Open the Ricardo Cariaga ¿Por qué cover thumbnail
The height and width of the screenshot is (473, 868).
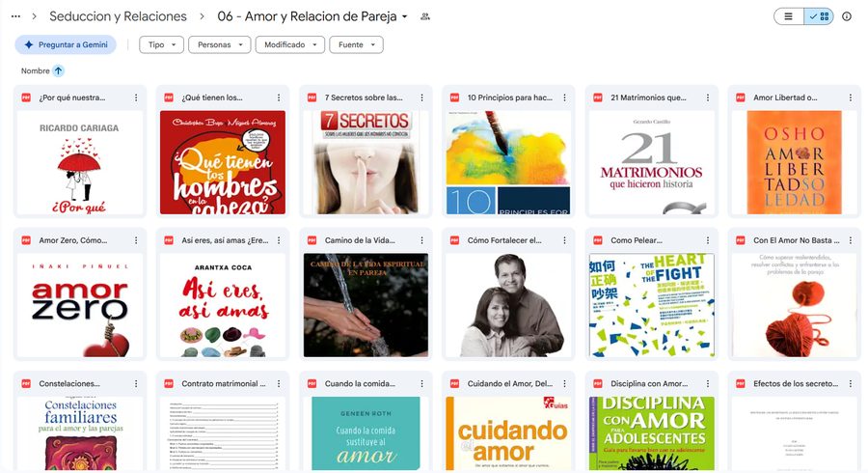(x=80, y=162)
